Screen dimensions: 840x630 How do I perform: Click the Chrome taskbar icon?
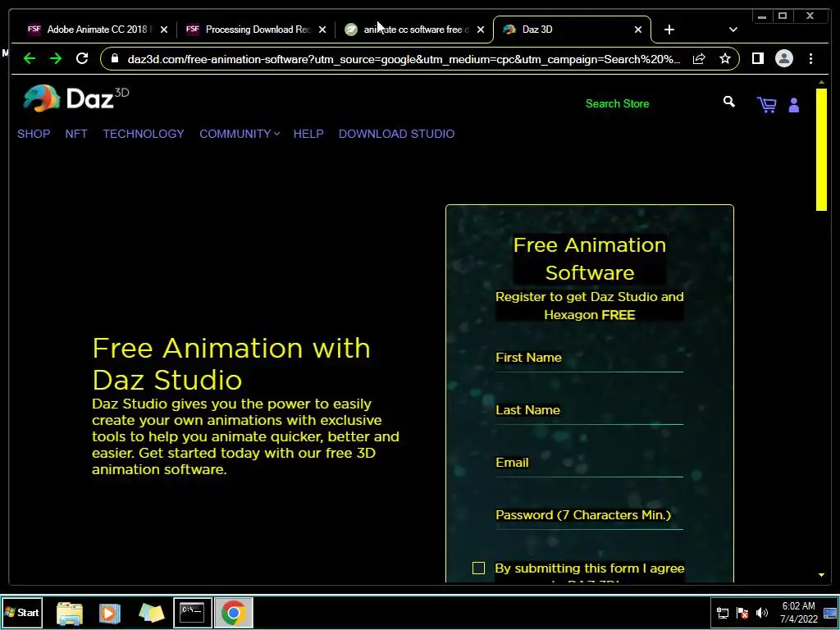(x=234, y=612)
